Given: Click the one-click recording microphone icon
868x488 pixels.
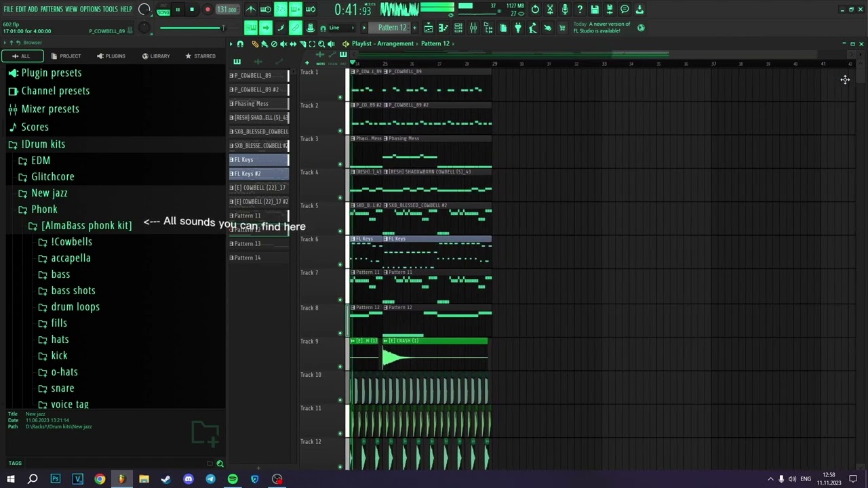Looking at the screenshot, I should pyautogui.click(x=565, y=9).
